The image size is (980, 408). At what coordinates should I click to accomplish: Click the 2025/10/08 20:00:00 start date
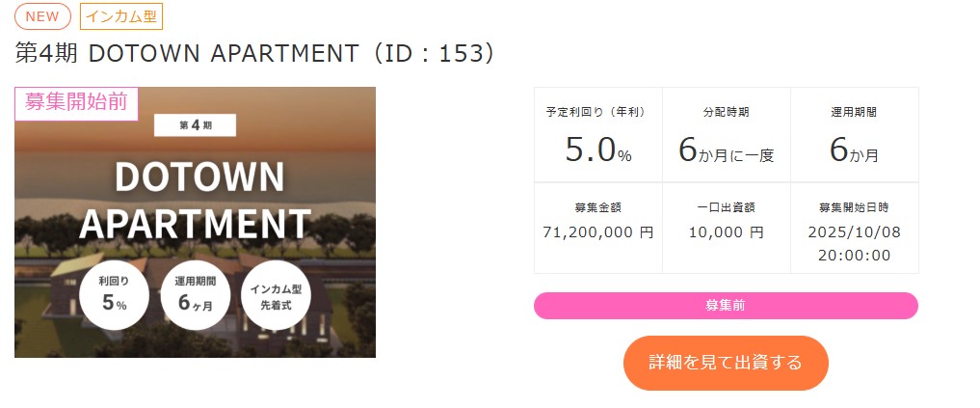pyautogui.click(x=854, y=244)
